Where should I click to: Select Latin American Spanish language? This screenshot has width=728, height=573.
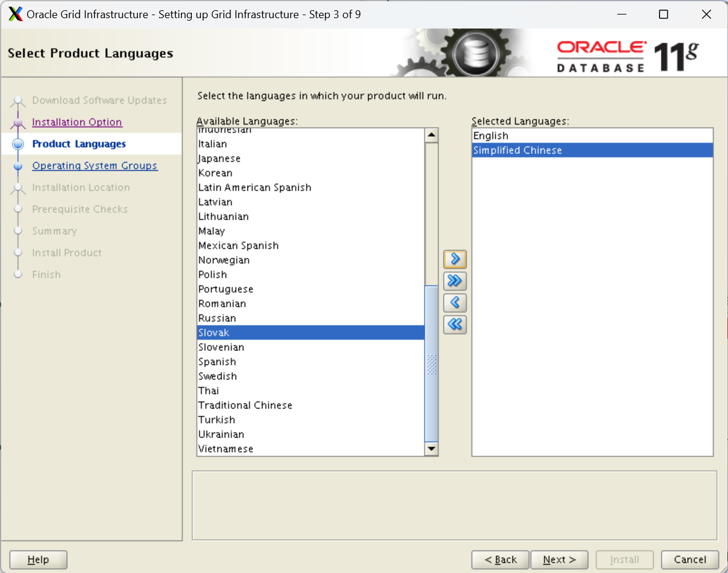(310, 188)
